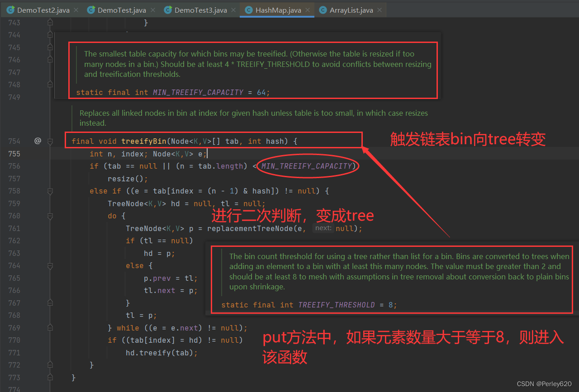Click the fold end marker on line 767
Image resolution: width=579 pixels, height=392 pixels.
click(x=50, y=303)
